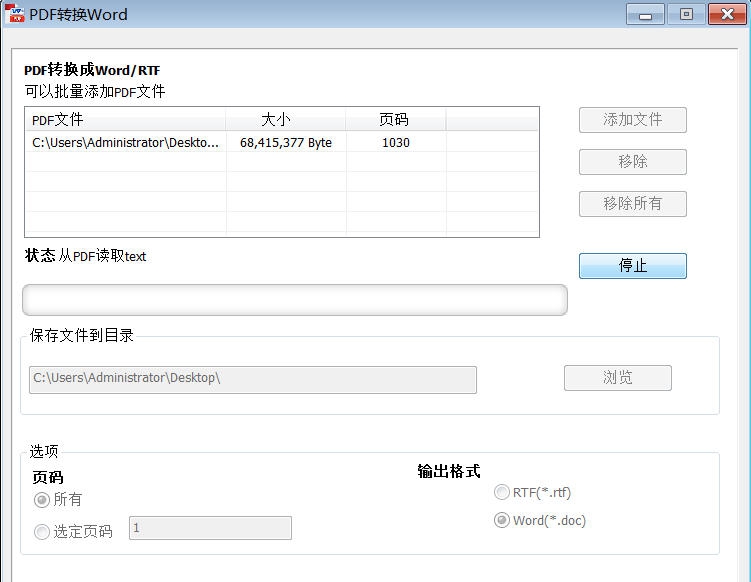The height and width of the screenshot is (582, 751).
Task: Maximize the PDF转换Word window
Action: pos(686,14)
